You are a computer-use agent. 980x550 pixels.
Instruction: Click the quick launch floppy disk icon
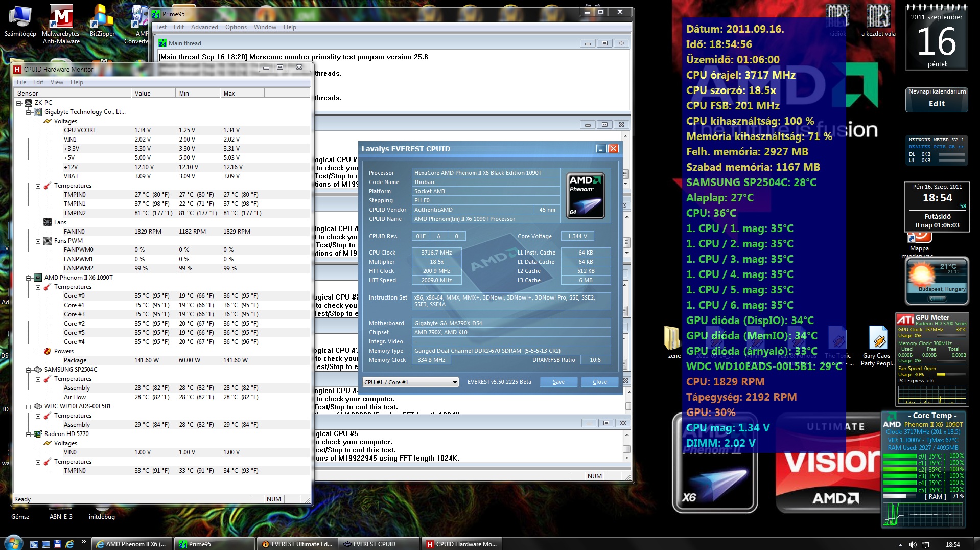57,544
